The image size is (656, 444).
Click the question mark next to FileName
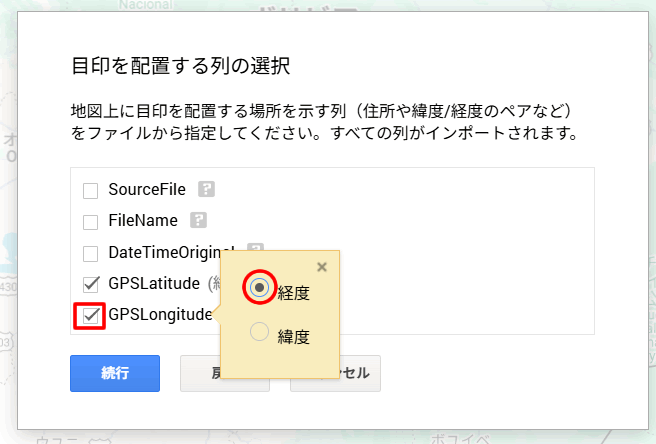click(199, 220)
